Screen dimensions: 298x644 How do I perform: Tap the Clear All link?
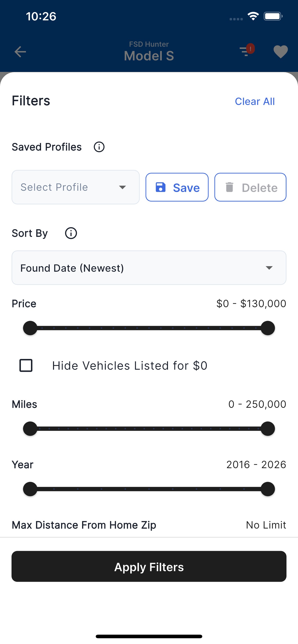point(255,102)
